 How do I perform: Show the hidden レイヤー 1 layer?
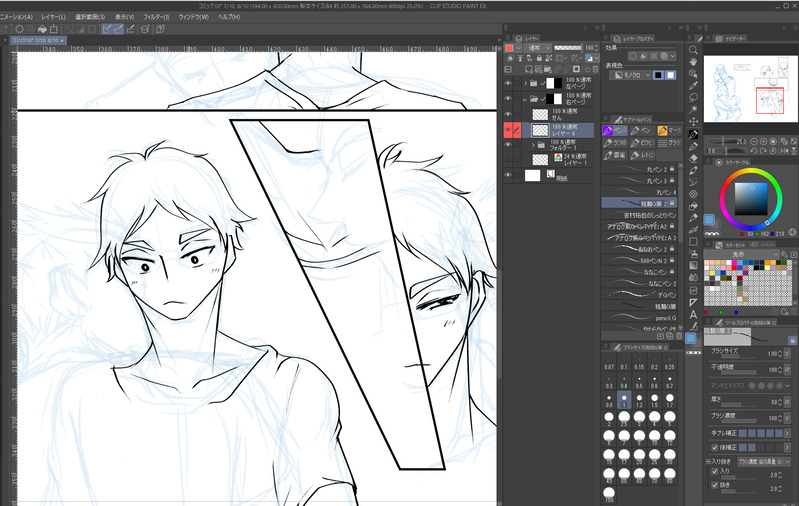[508, 160]
